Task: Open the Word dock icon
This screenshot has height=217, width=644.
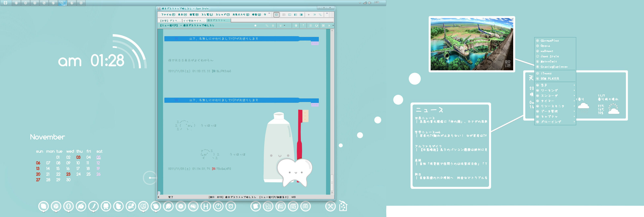Action: click(281, 206)
